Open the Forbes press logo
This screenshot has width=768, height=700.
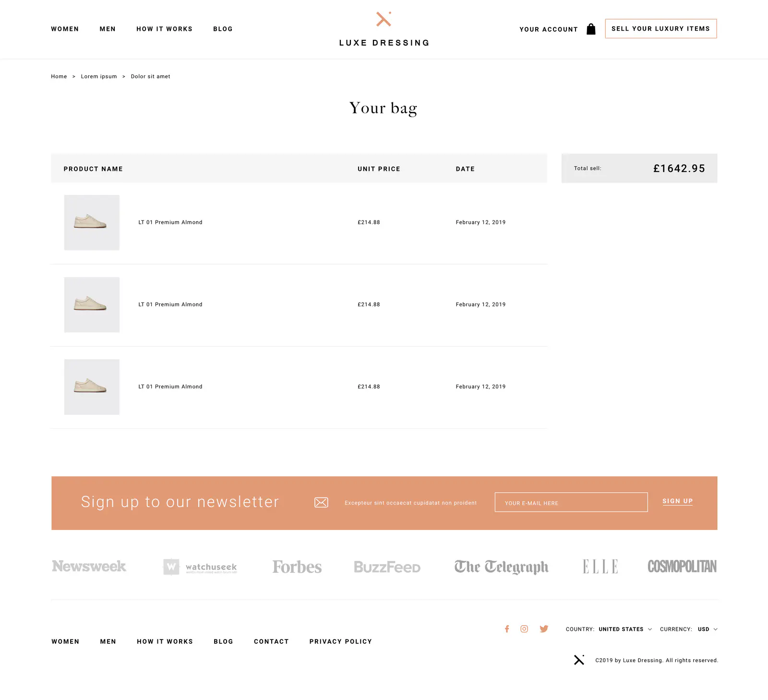(x=297, y=567)
